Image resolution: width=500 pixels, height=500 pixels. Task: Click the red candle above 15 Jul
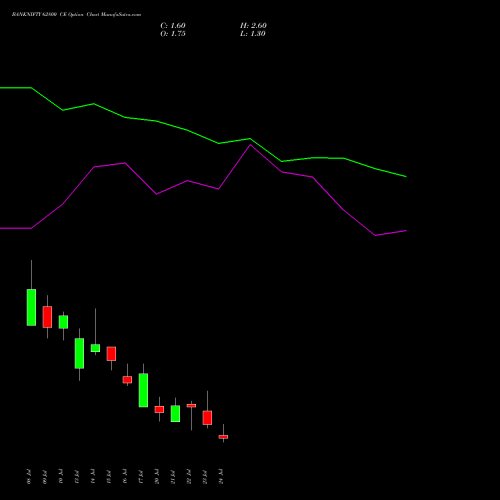(111, 354)
